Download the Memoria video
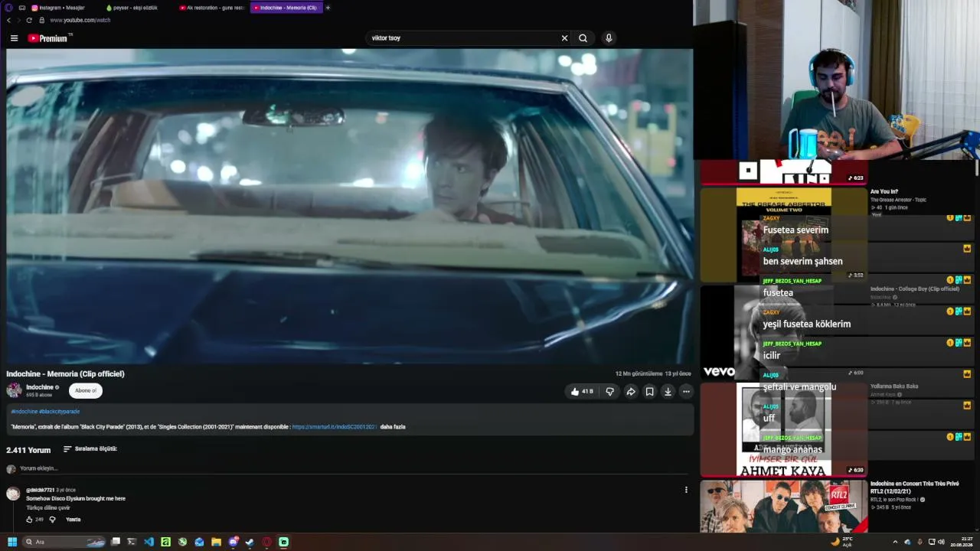The image size is (980, 551). click(x=668, y=392)
